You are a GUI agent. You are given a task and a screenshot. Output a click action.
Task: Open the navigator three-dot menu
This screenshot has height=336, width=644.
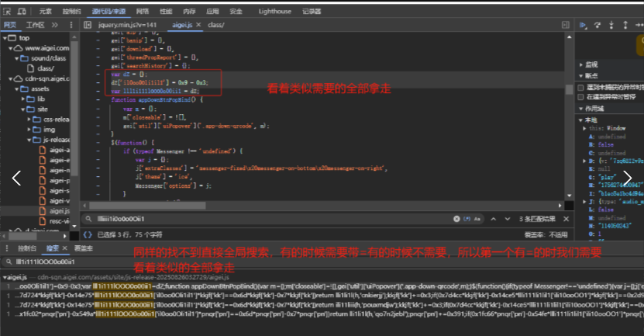71,25
